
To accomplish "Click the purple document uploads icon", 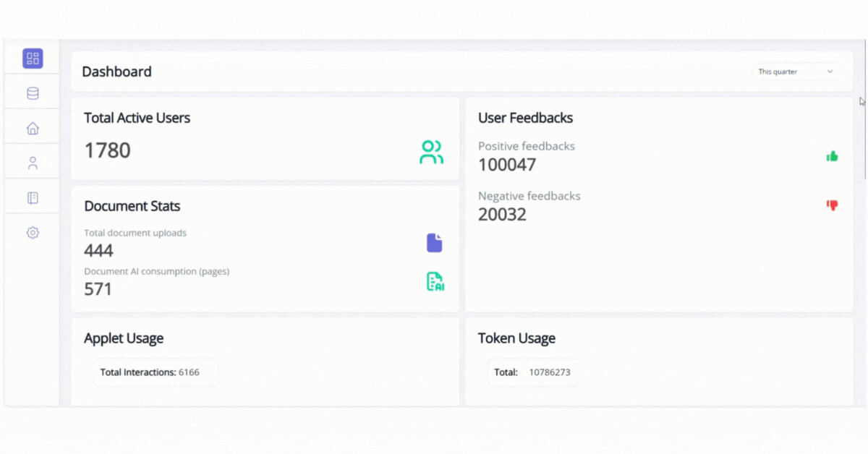I will (x=434, y=243).
